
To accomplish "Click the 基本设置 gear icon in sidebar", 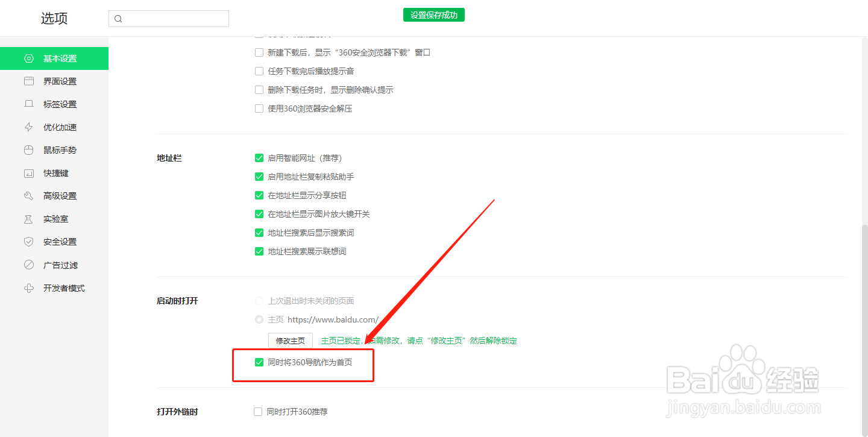I will 28,58.
